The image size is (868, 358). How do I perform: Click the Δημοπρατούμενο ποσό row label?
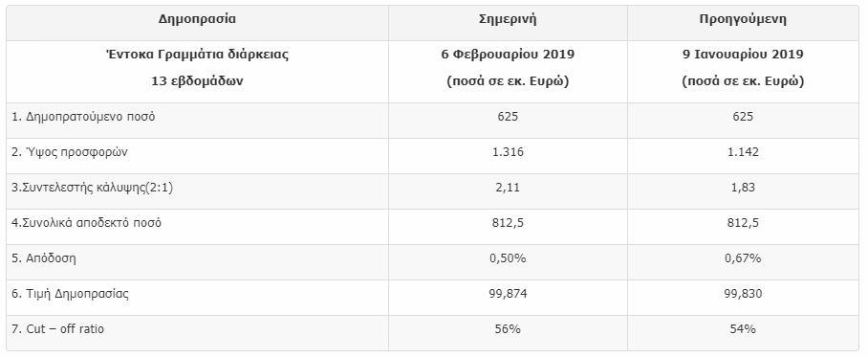[x=83, y=117]
